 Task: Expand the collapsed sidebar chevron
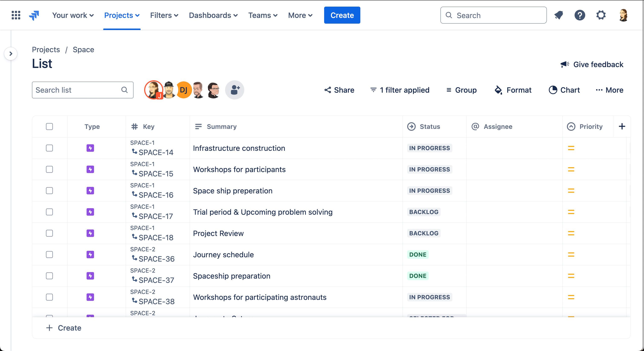click(x=11, y=53)
